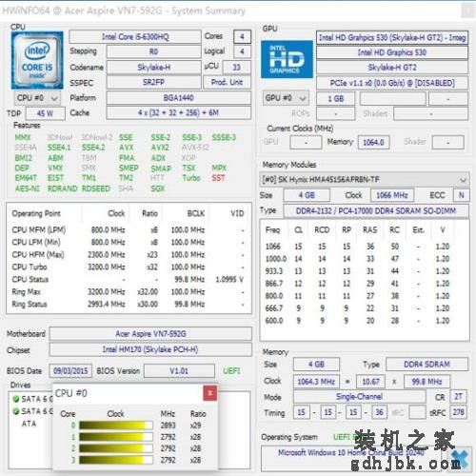Click the Logical processor count field
476x476 pixels.
coord(242,51)
